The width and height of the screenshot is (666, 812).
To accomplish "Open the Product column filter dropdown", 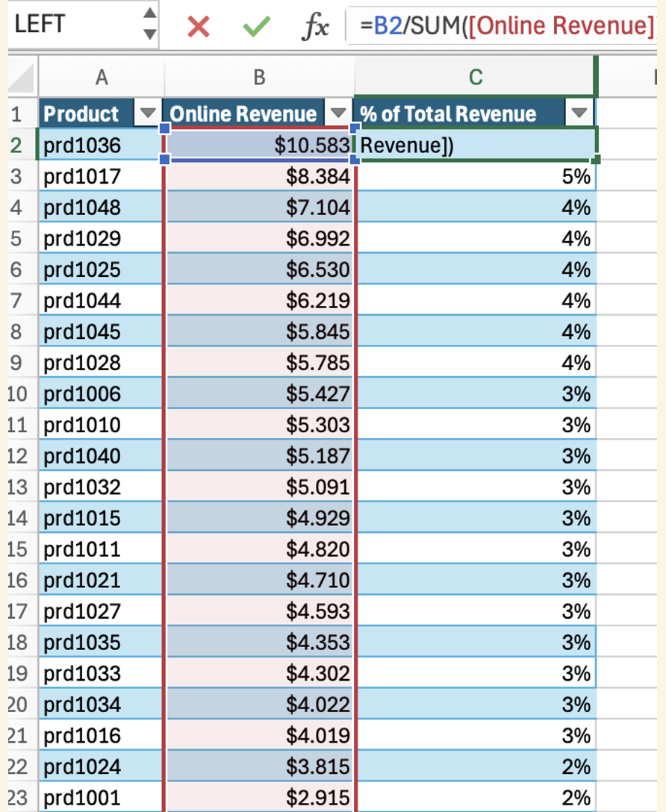I will 148,113.
